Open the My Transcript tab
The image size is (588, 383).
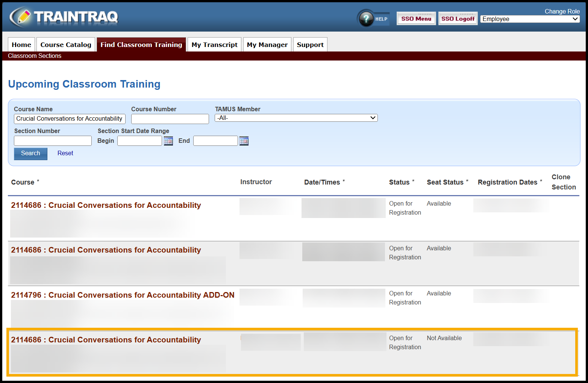click(214, 45)
